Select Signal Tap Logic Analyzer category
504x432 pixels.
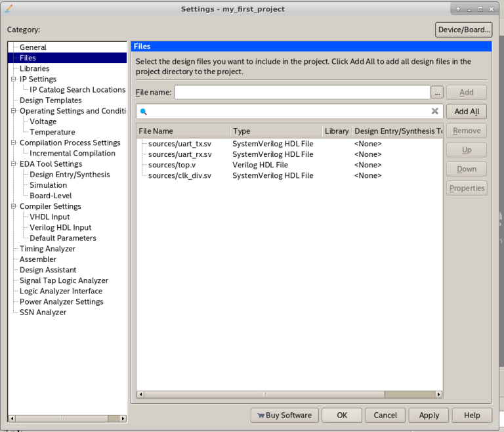[x=64, y=280]
